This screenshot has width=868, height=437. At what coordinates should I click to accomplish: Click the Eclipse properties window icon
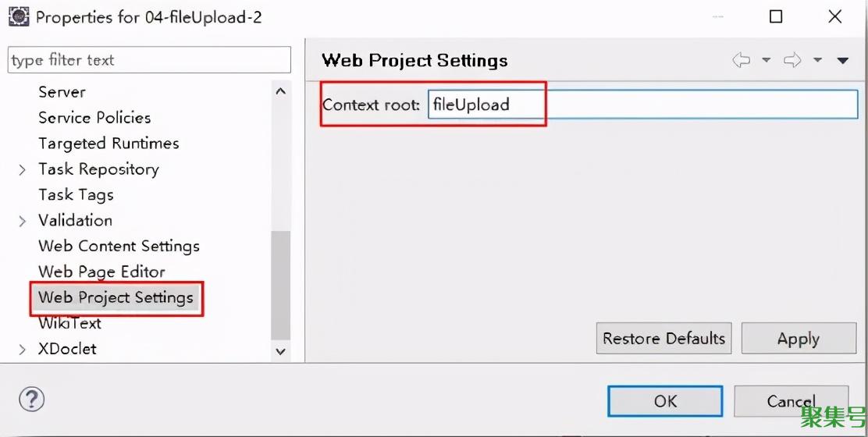[x=18, y=16]
